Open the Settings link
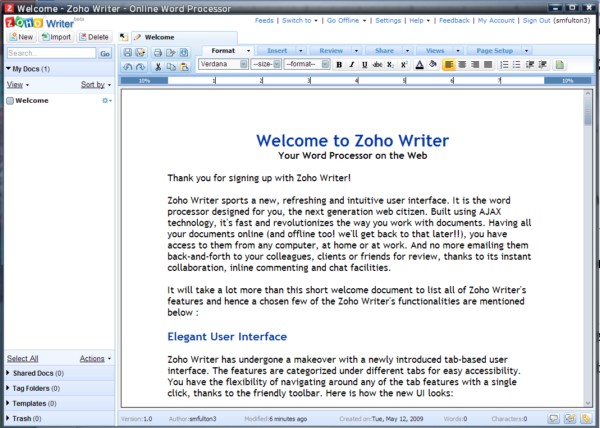Image resolution: width=600 pixels, height=428 pixels. point(388,21)
